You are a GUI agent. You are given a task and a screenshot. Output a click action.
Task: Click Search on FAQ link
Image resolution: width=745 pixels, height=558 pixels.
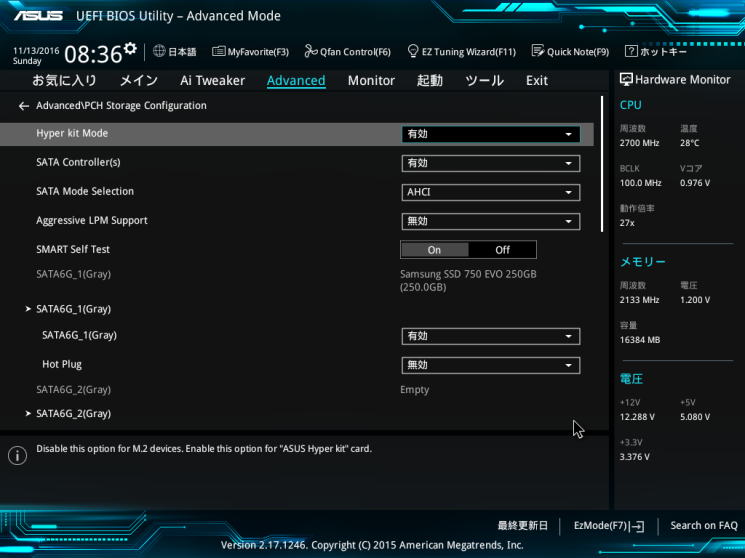[704, 526]
